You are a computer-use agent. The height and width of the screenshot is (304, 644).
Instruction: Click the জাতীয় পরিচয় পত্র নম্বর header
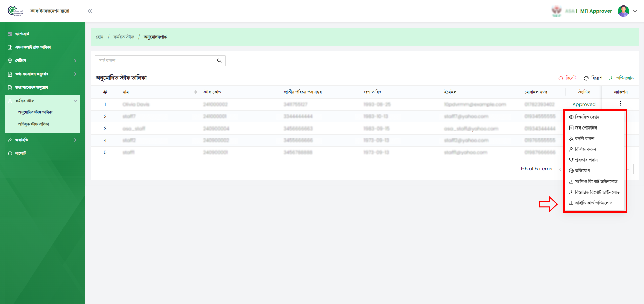coord(303,92)
